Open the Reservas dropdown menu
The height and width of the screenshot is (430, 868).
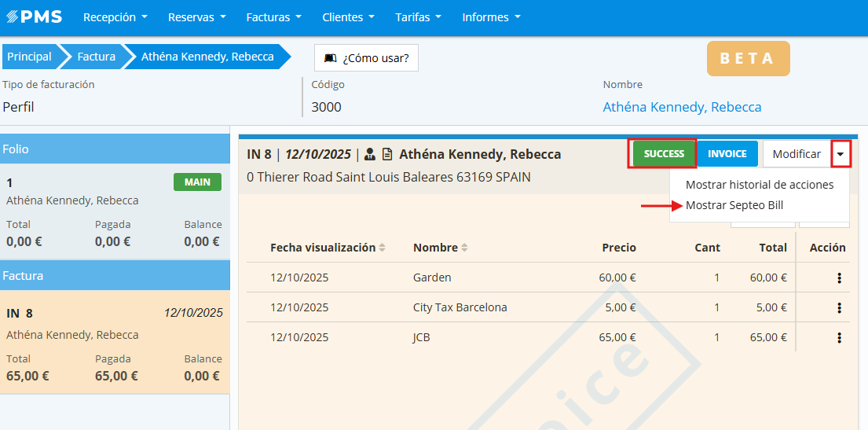click(196, 17)
